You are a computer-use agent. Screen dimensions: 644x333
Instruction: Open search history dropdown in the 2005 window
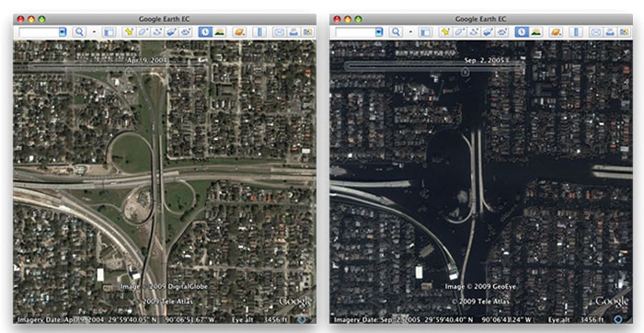point(379,32)
